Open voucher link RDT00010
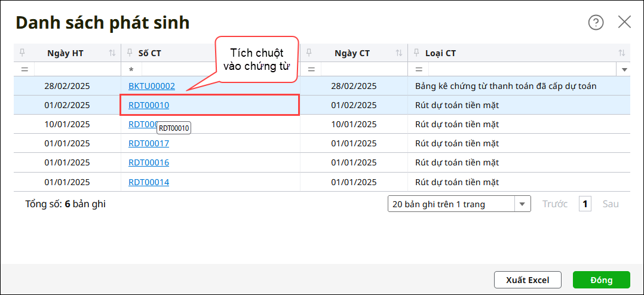The height and width of the screenshot is (295, 644). point(149,105)
